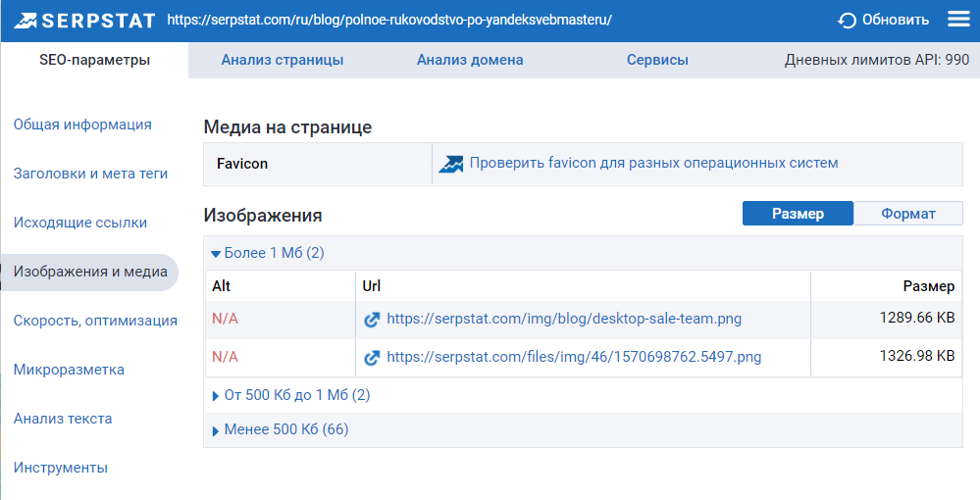The image size is (980, 500).
Task: Open the desktop-sale-team.png image URL
Action: [x=564, y=319]
